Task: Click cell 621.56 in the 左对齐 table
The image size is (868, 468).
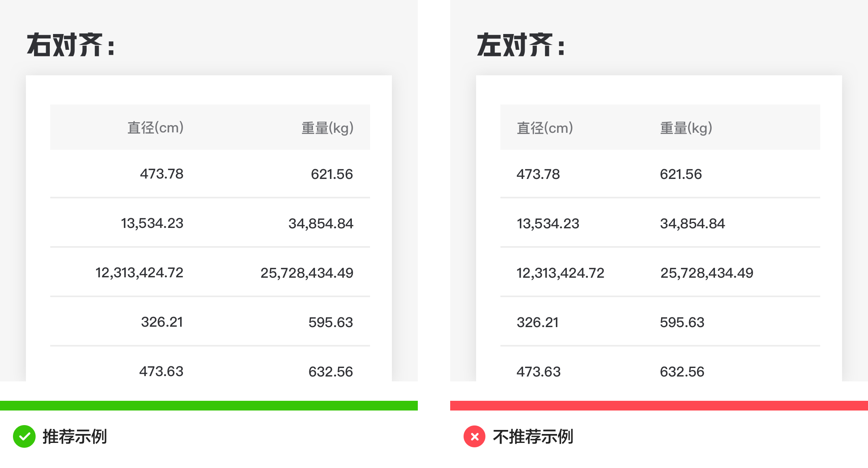Action: tap(681, 174)
